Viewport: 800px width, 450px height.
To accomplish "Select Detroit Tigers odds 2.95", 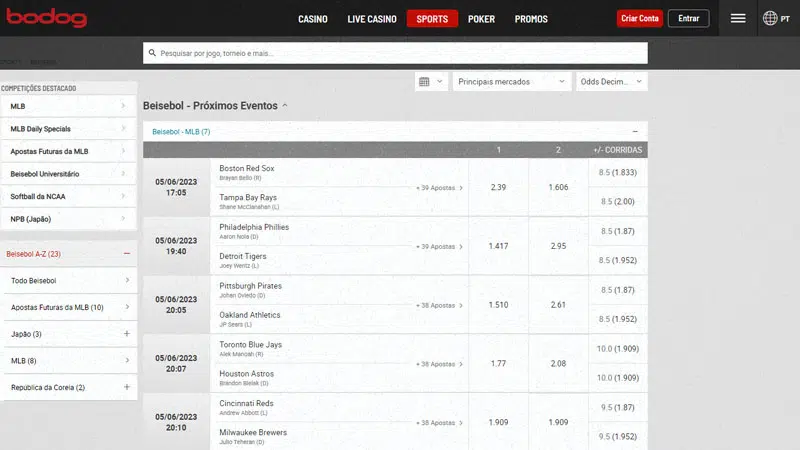I will (x=558, y=246).
